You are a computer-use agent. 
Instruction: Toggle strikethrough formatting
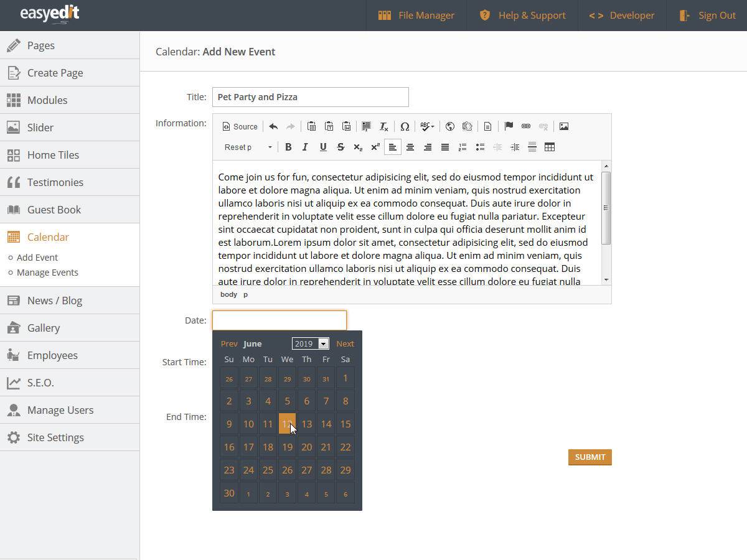[341, 147]
